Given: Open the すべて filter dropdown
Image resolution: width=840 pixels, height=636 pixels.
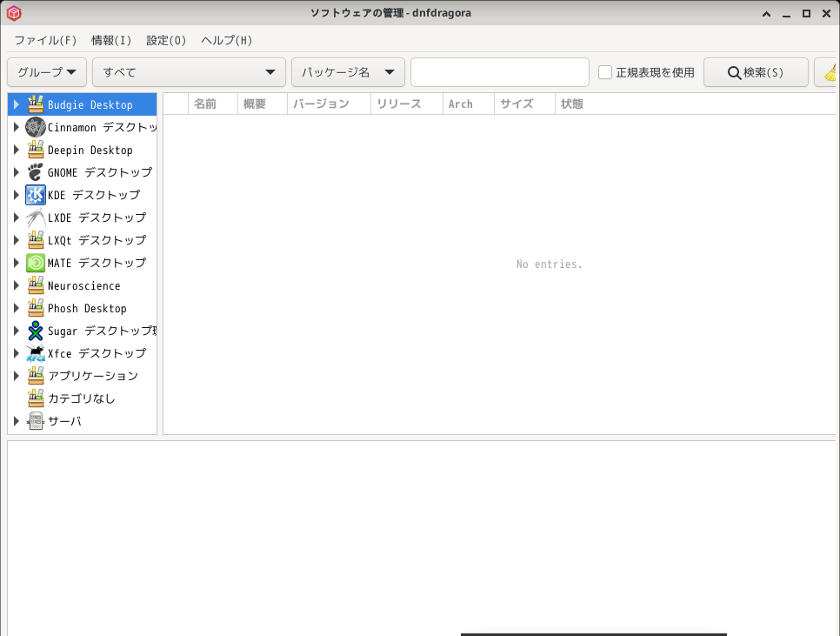Looking at the screenshot, I should 189,72.
